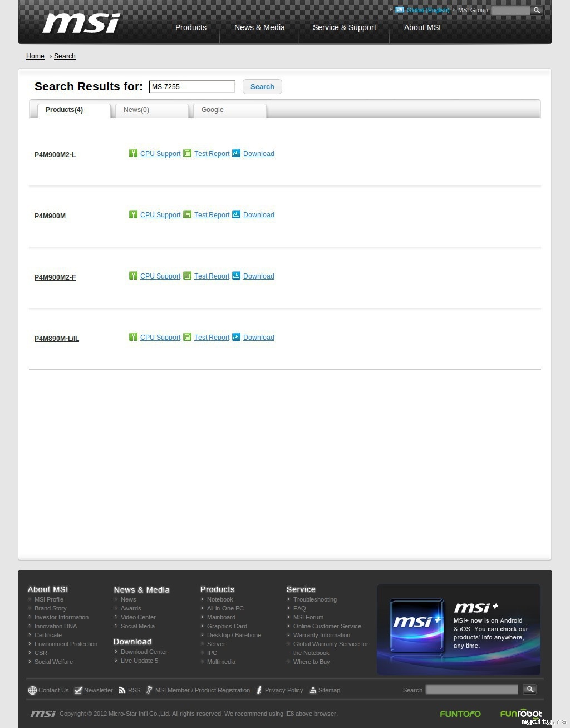
Task: Open Where to Buy footer link
Action: click(x=312, y=662)
